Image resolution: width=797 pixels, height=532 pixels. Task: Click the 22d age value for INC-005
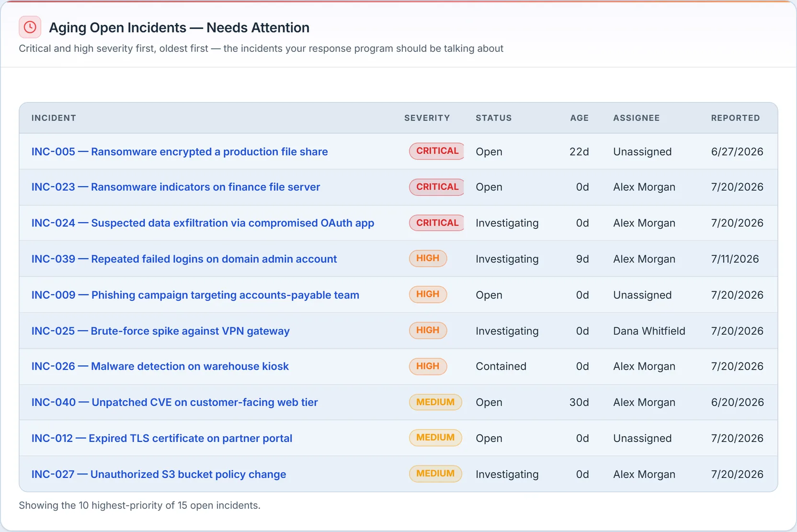point(579,152)
